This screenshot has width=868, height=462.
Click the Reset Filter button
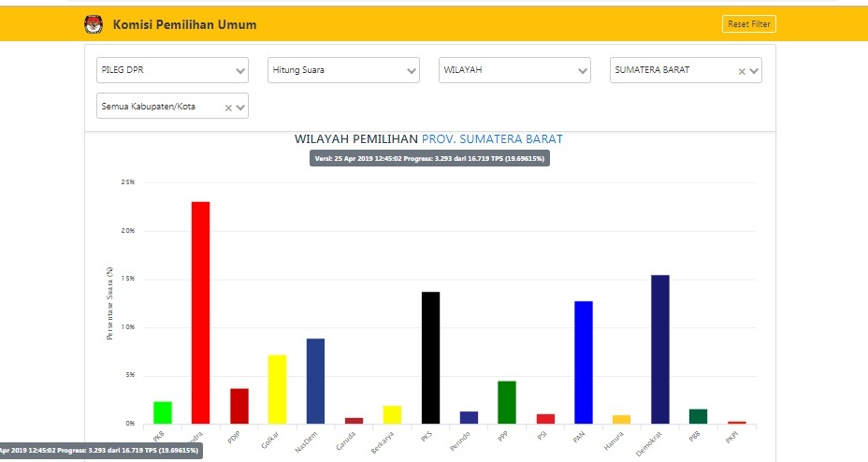coord(748,24)
